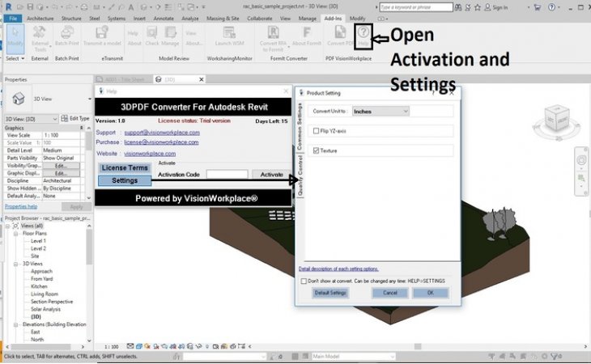
Task: Open the Help question mark in title bar
Action: (x=551, y=7)
